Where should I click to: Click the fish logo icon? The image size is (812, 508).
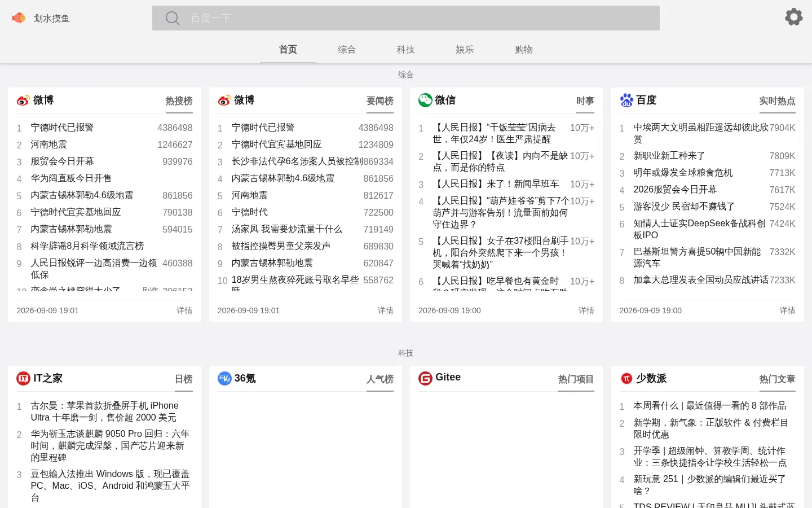point(19,18)
